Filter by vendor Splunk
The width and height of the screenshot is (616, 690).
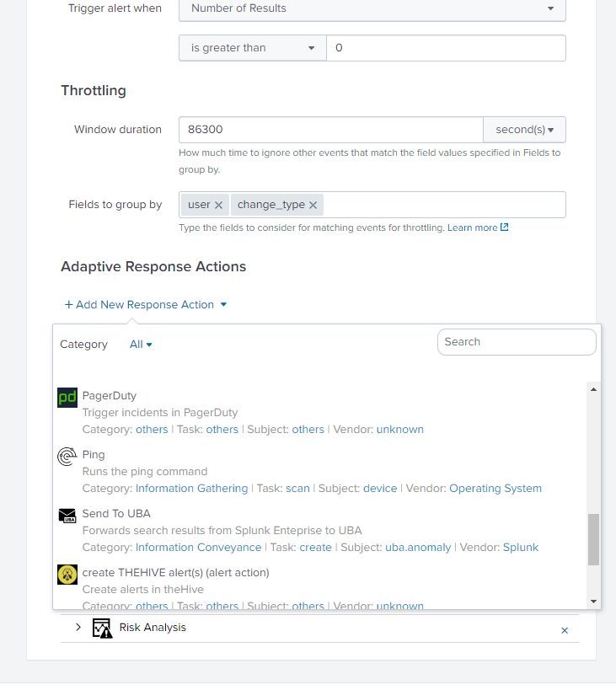(521, 548)
